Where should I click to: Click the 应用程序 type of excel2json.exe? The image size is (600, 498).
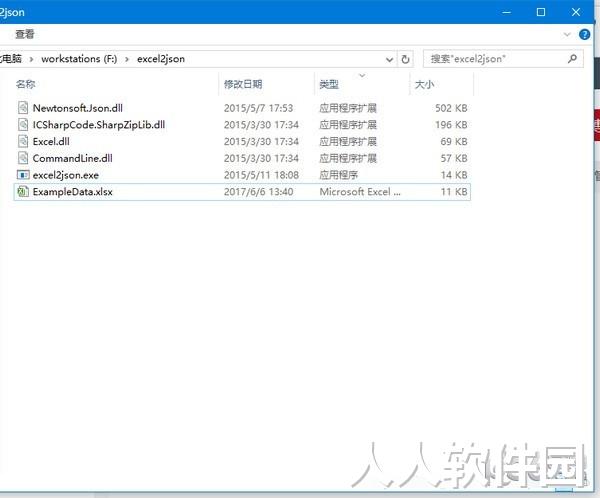pos(338,175)
